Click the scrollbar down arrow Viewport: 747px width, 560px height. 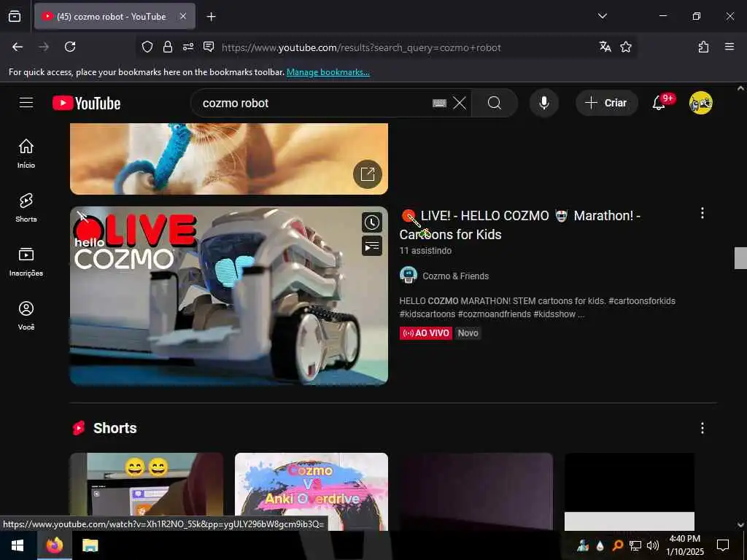740,525
